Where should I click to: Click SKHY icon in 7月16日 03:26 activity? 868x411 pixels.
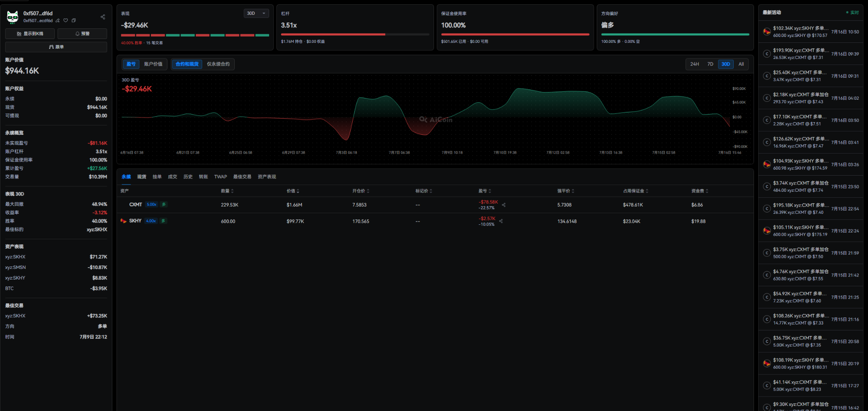(x=767, y=164)
